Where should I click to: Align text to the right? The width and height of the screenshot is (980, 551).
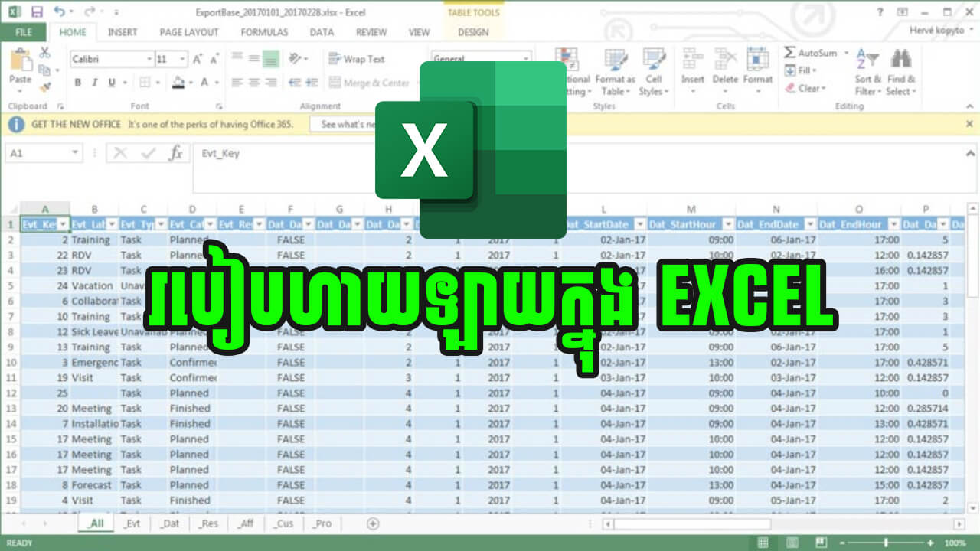click(x=270, y=83)
